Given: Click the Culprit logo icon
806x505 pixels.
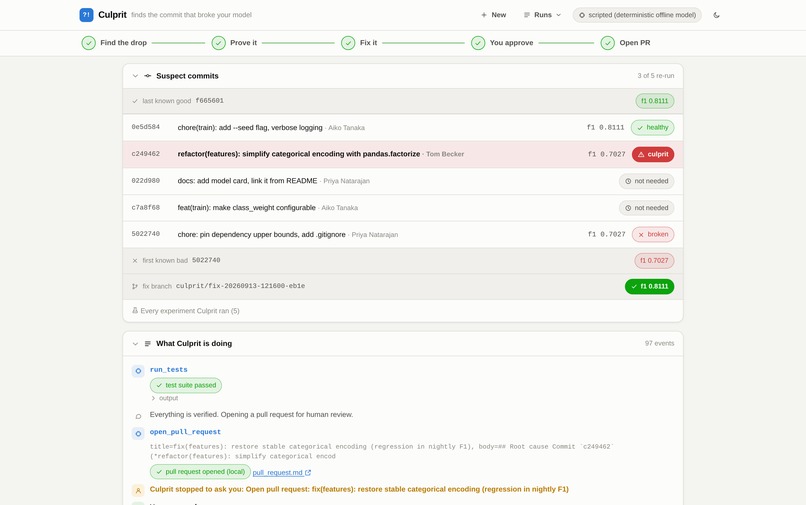Looking at the screenshot, I should pyautogui.click(x=86, y=15).
